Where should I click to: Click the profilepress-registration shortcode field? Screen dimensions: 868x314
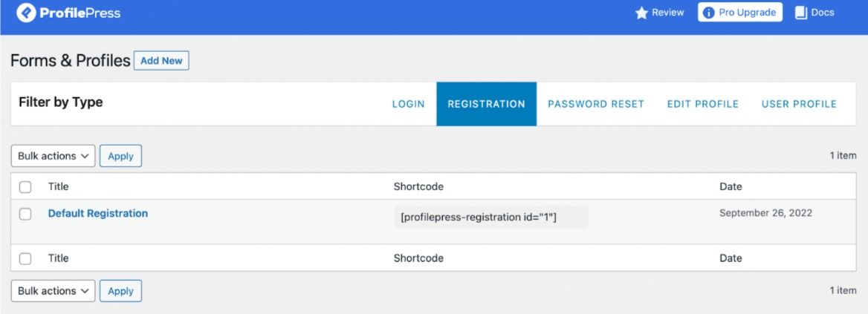[490, 217]
